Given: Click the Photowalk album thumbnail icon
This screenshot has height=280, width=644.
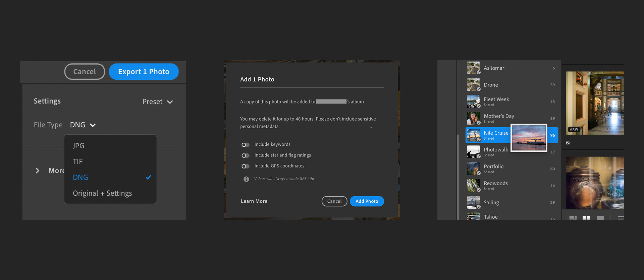Looking at the screenshot, I should point(473,152).
